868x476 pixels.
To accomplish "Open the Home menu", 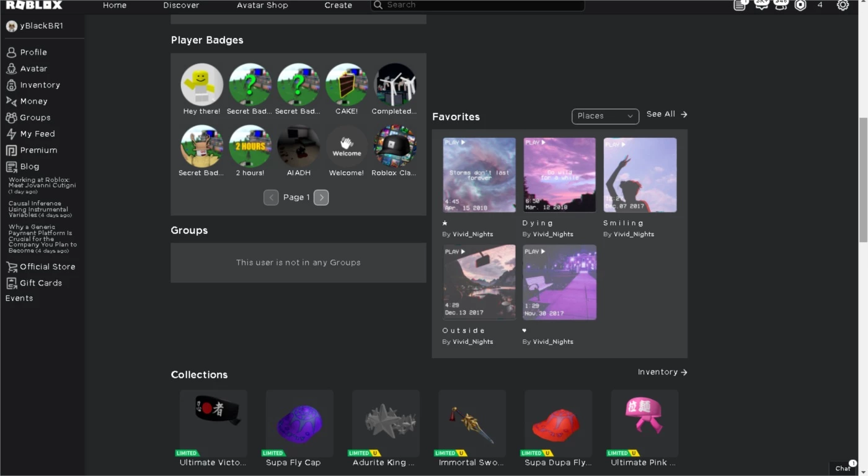I will pos(115,5).
